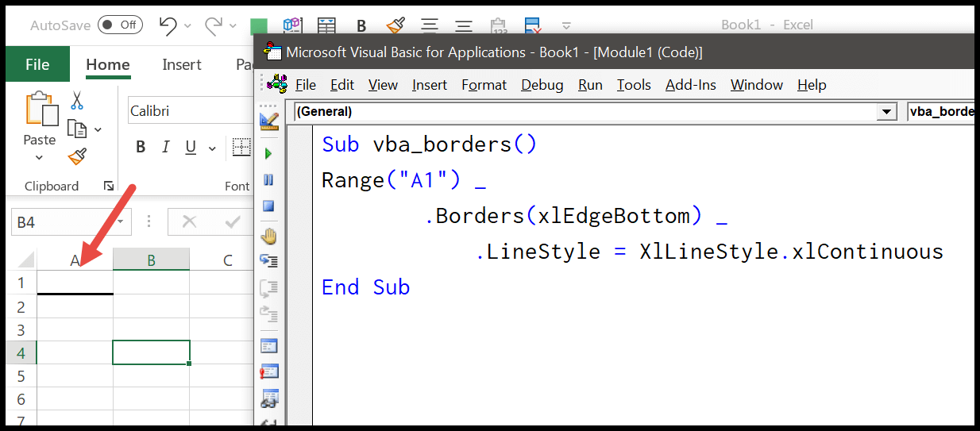Select row 4 header
The height and width of the screenshot is (431, 980).
click(x=21, y=352)
